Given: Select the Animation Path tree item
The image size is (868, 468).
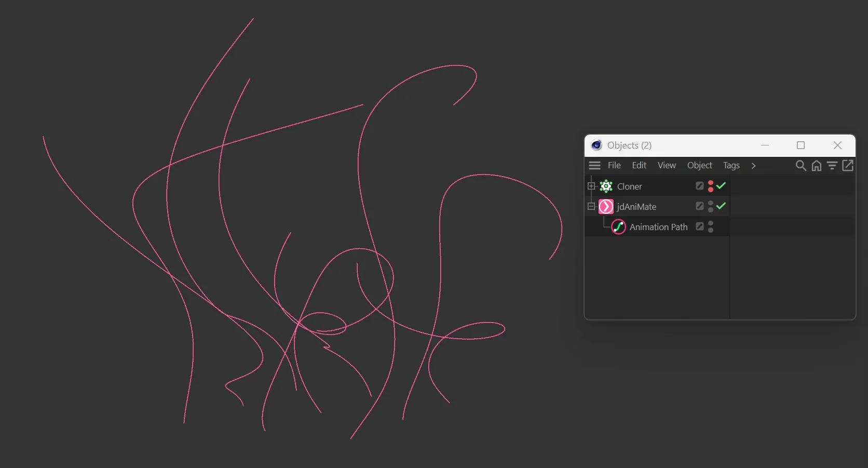Looking at the screenshot, I should pos(658,227).
